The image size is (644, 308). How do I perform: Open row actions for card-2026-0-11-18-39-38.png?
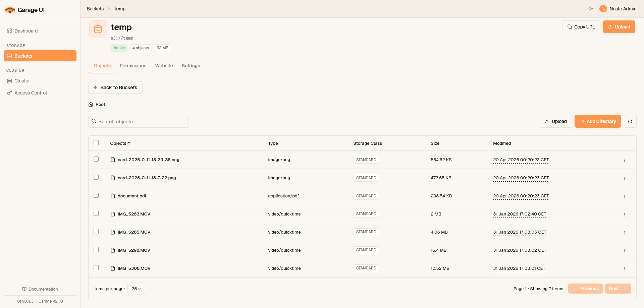tap(624, 160)
